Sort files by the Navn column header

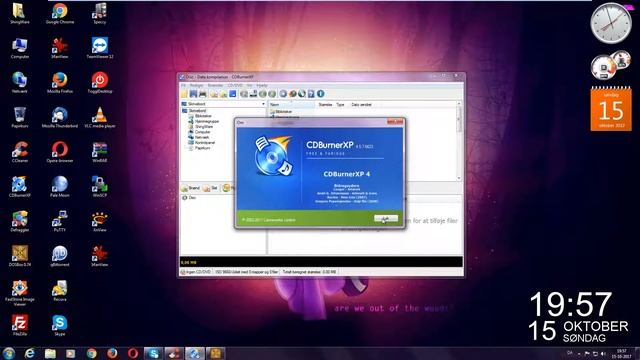pos(291,104)
